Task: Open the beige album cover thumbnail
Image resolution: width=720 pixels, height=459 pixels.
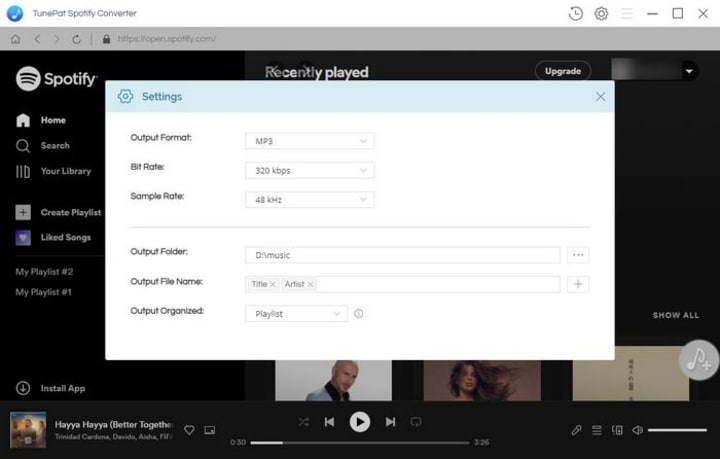Action: click(630, 374)
